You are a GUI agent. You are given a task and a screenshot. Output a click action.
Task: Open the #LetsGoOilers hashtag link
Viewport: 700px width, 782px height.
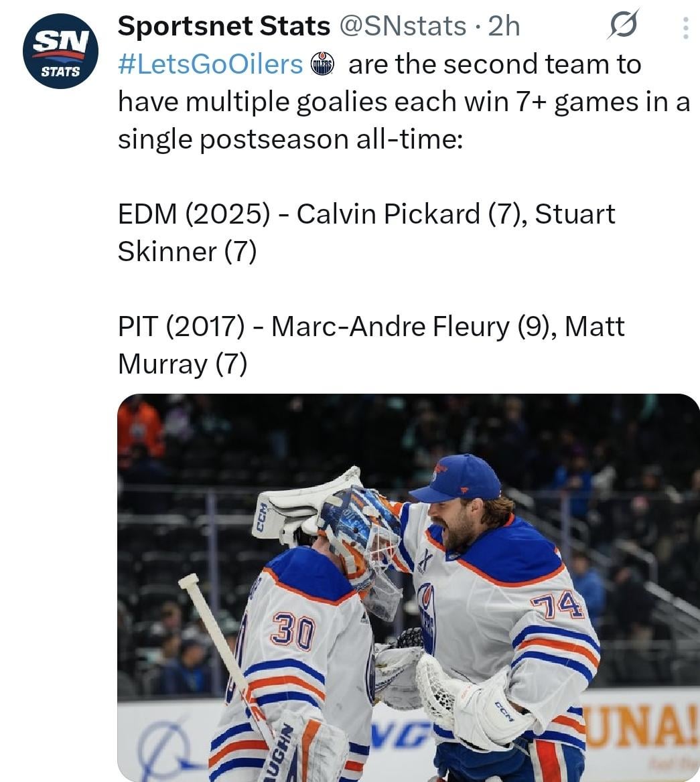210,64
